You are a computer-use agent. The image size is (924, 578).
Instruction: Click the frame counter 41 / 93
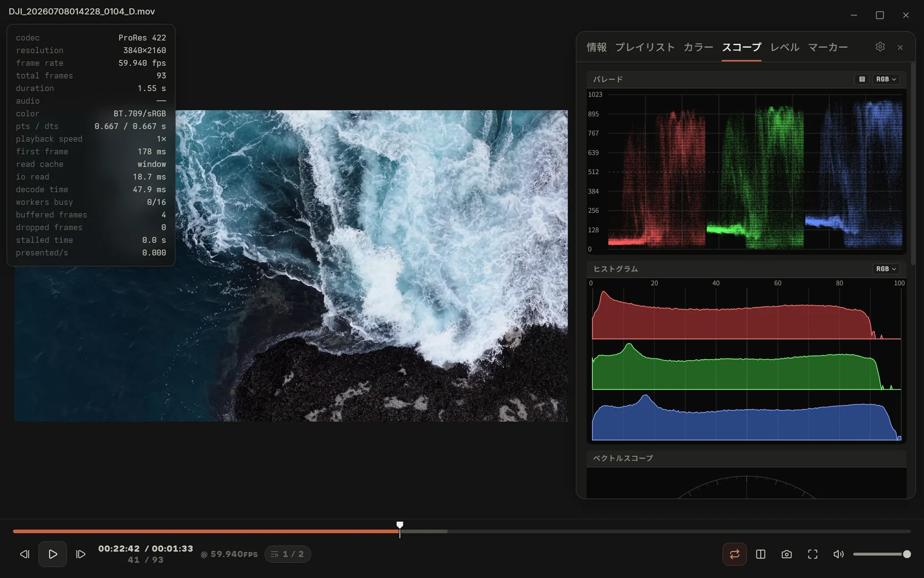(146, 560)
